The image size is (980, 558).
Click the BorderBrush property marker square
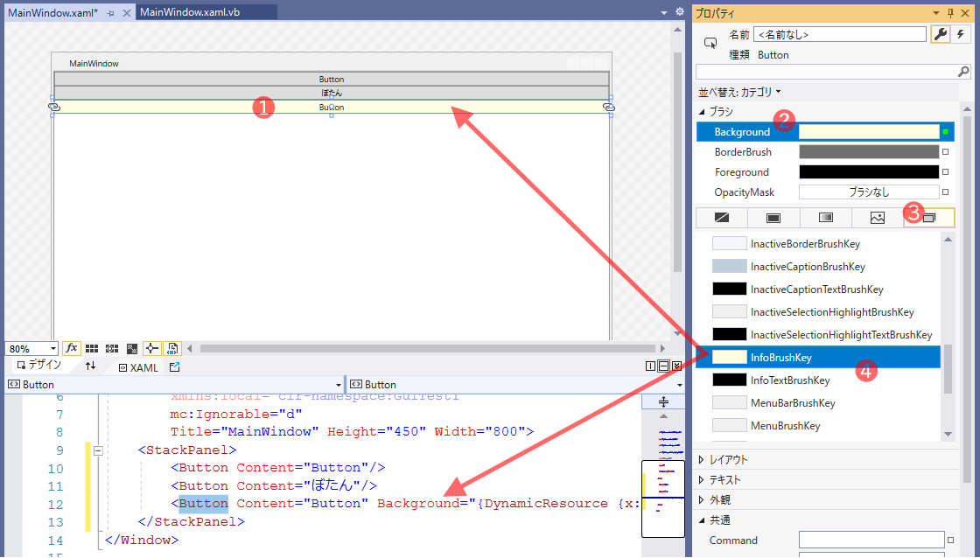[946, 152]
